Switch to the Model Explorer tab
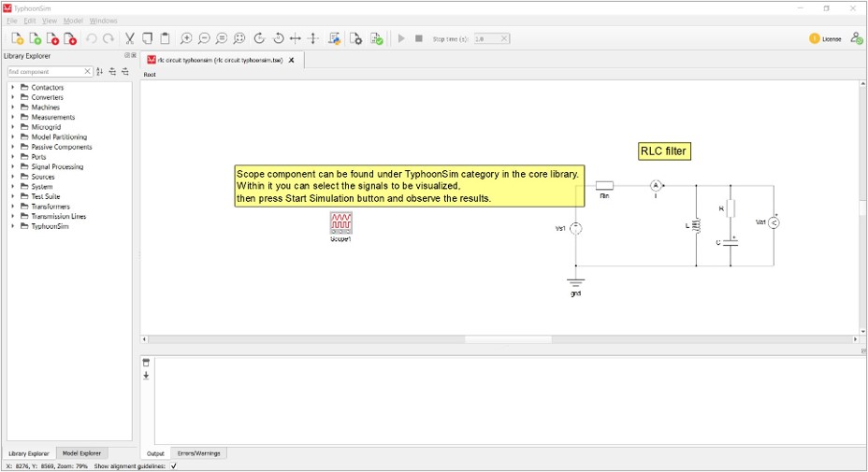868x472 pixels. (x=81, y=453)
